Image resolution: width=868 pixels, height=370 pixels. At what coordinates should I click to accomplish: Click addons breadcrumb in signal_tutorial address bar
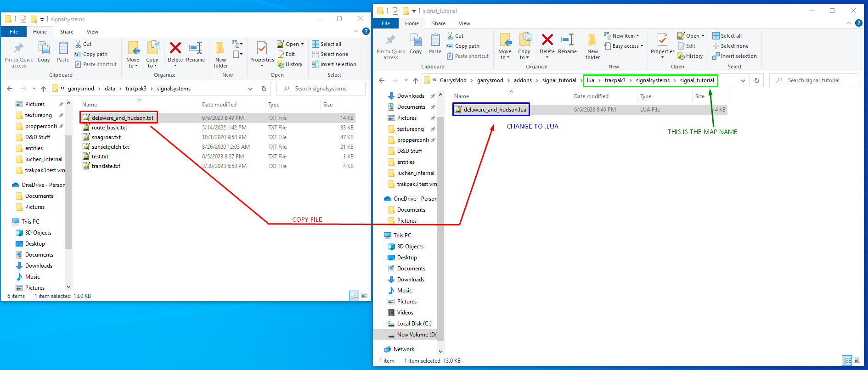[x=523, y=80]
